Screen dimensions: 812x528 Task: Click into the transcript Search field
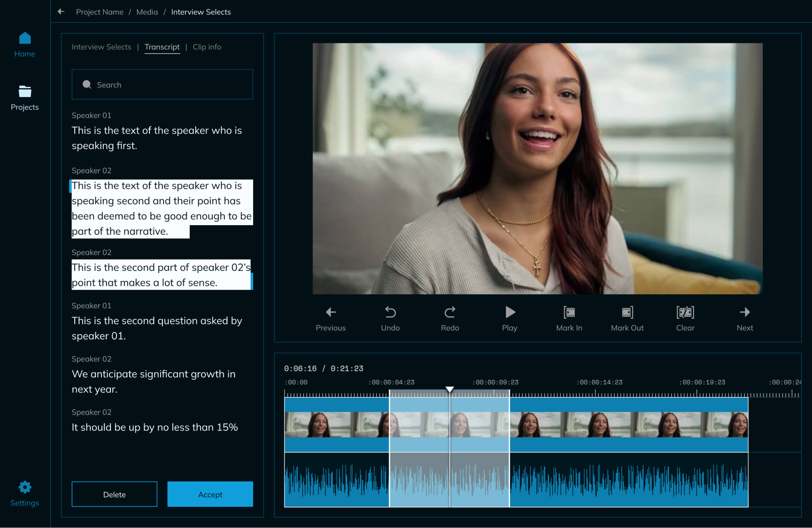[x=162, y=85]
